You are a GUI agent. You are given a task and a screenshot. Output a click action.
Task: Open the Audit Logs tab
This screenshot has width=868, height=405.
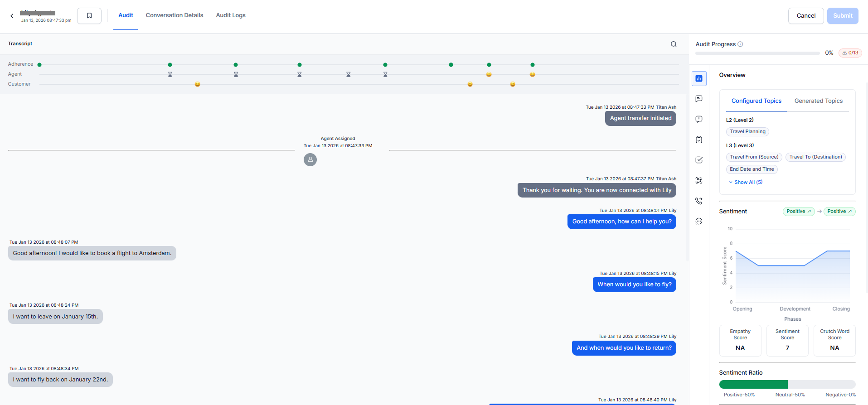tap(230, 15)
